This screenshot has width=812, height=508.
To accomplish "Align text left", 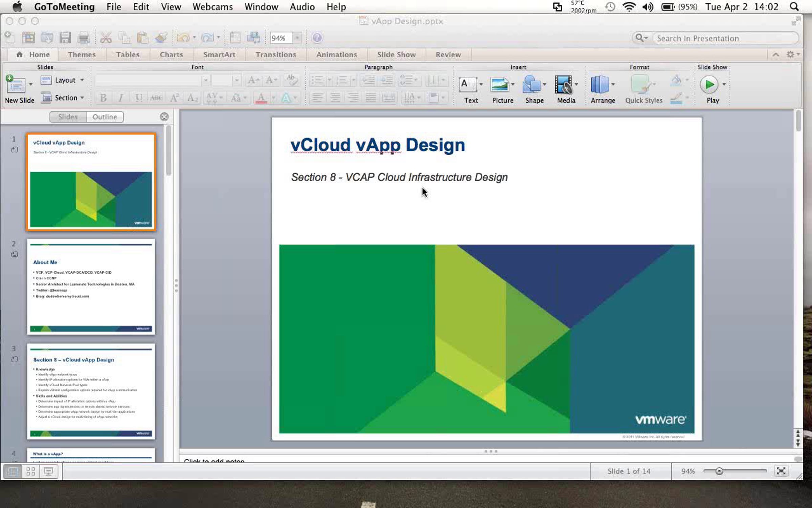I will click(x=317, y=98).
